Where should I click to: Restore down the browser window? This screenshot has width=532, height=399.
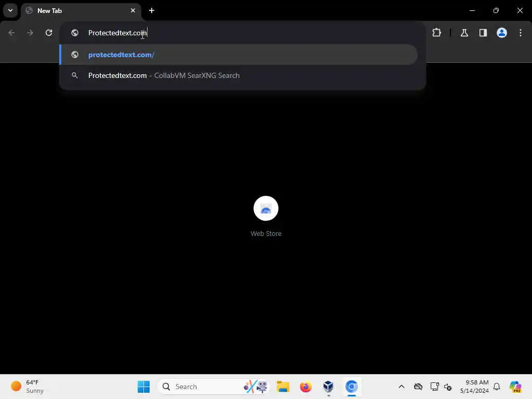coord(496,10)
